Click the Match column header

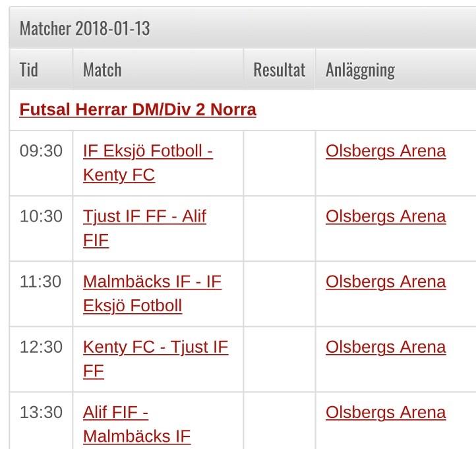click(x=102, y=70)
